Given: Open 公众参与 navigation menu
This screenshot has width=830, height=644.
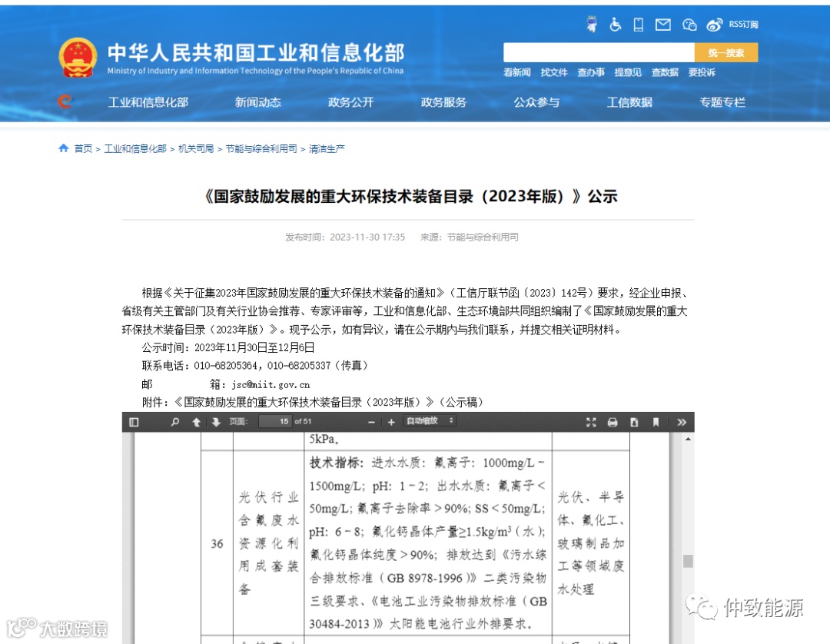Looking at the screenshot, I should (536, 102).
